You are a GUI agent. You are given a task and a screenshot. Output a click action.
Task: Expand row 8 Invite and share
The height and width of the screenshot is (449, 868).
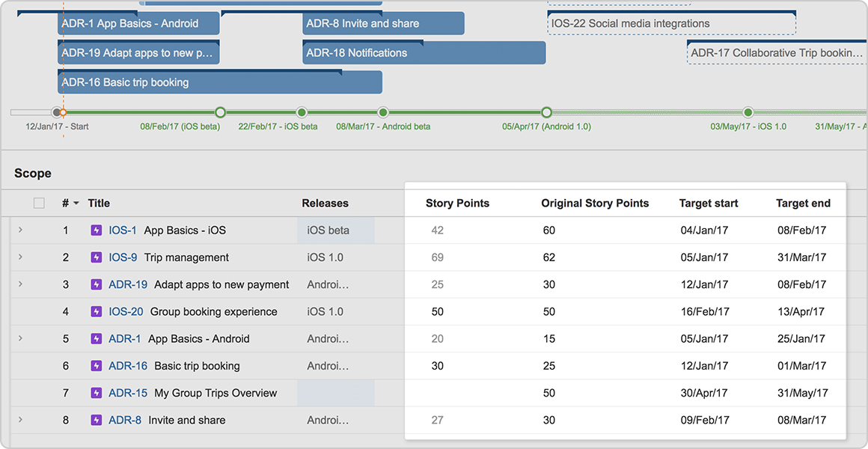[20, 420]
